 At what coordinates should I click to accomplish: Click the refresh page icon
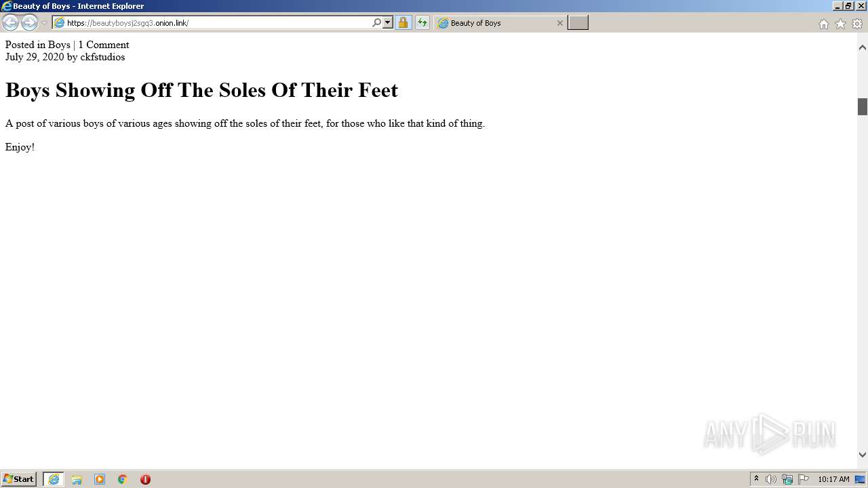tap(422, 23)
